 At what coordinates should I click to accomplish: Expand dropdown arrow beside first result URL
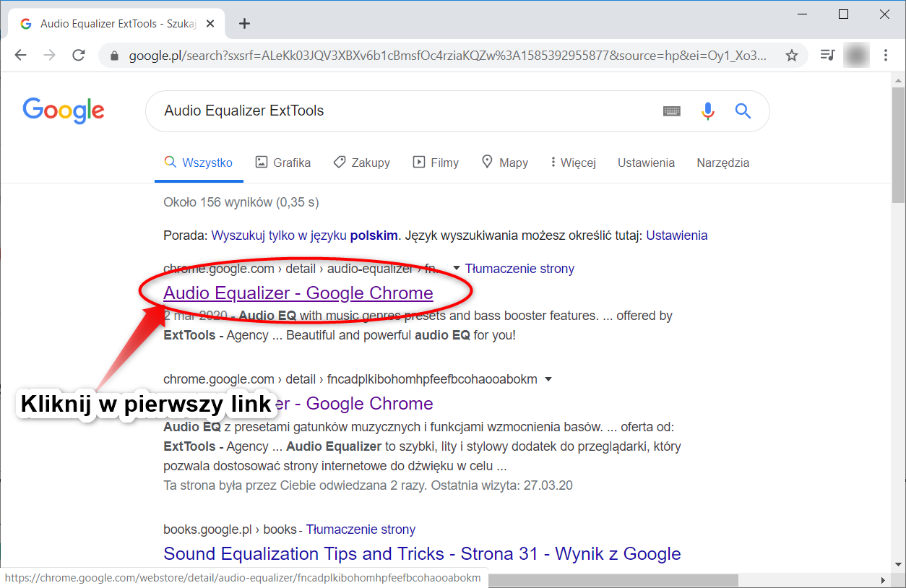click(456, 269)
